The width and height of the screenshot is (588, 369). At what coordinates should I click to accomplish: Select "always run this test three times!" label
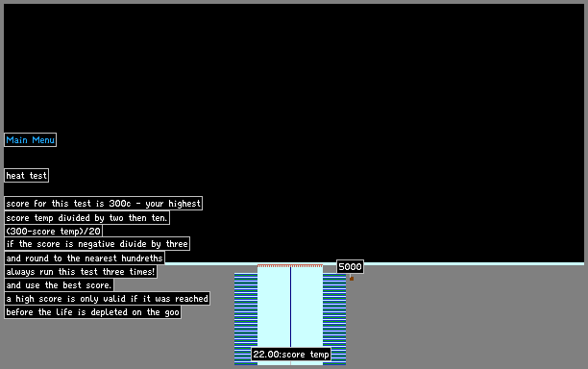coord(81,272)
